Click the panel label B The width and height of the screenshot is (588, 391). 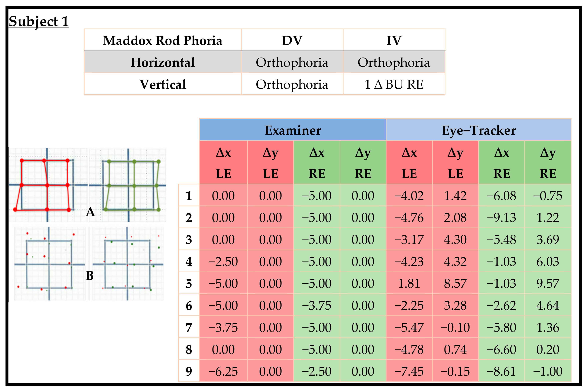pyautogui.click(x=90, y=276)
